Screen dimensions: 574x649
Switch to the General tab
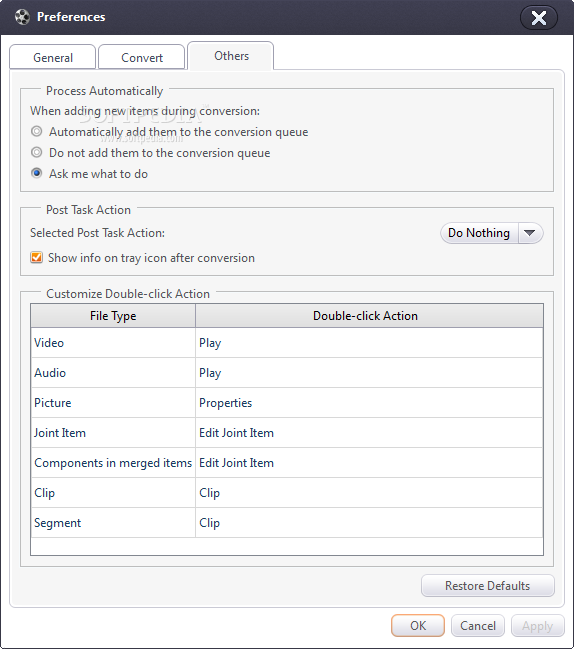coord(53,57)
